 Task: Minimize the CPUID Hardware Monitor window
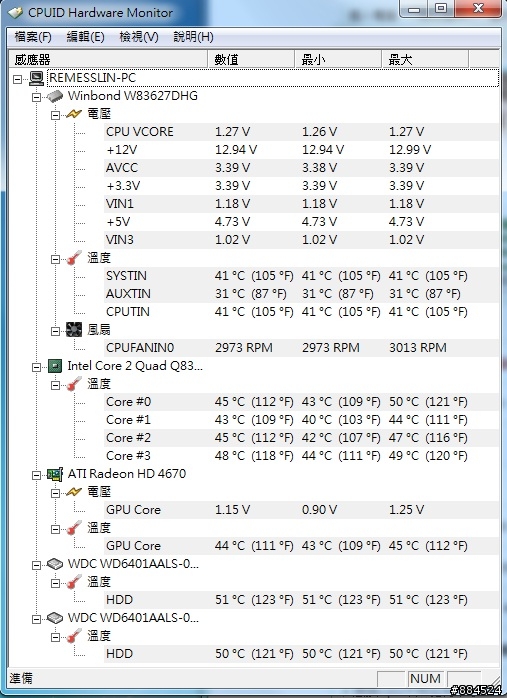(414, 8)
